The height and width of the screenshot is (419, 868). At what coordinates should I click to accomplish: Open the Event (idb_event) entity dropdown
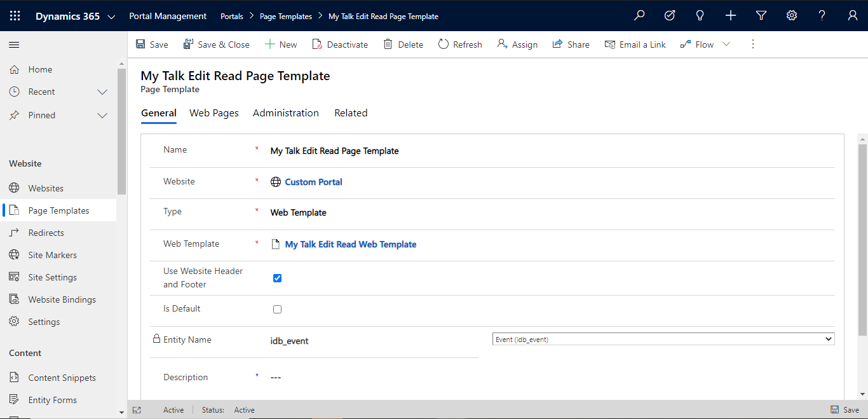(663, 338)
